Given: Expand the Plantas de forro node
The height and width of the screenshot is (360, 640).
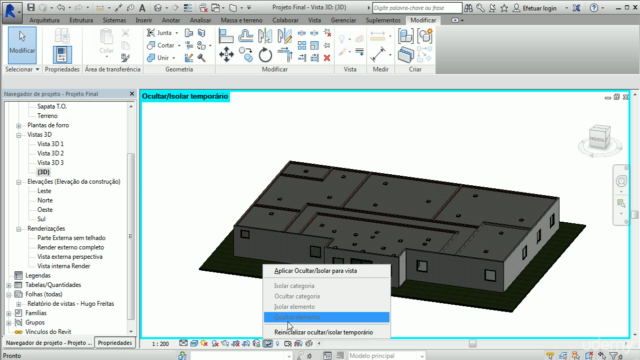Looking at the screenshot, I should (x=18, y=126).
